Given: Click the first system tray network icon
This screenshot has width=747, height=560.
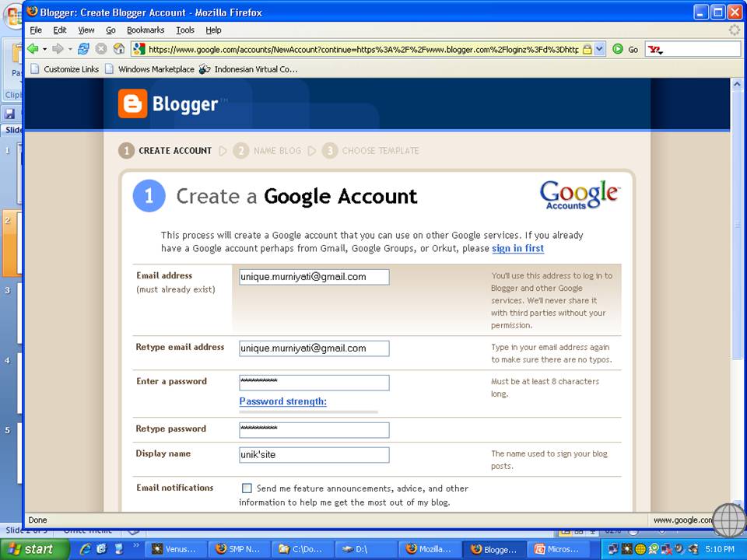Looking at the screenshot, I should (612, 549).
